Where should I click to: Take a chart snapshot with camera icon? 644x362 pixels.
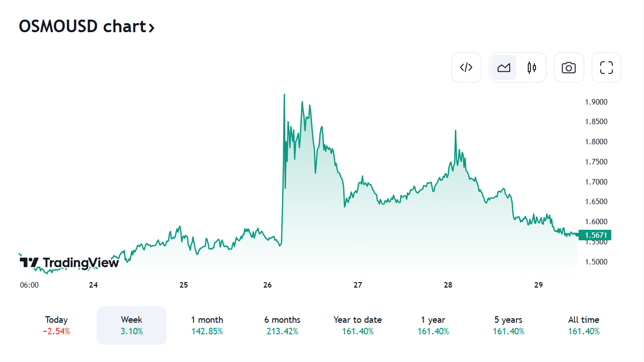[x=569, y=67]
